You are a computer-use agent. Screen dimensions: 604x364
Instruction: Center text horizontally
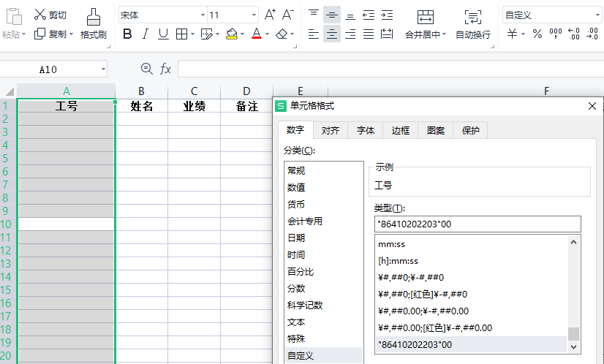[x=332, y=34]
